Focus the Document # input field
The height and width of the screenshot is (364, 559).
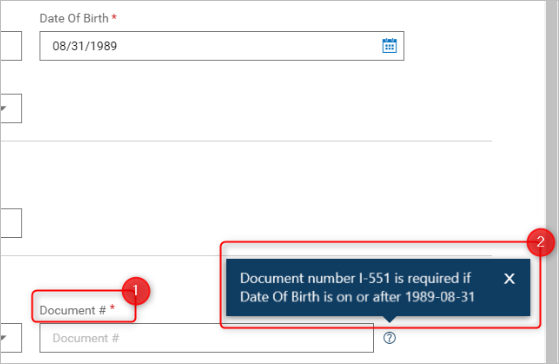(206, 338)
